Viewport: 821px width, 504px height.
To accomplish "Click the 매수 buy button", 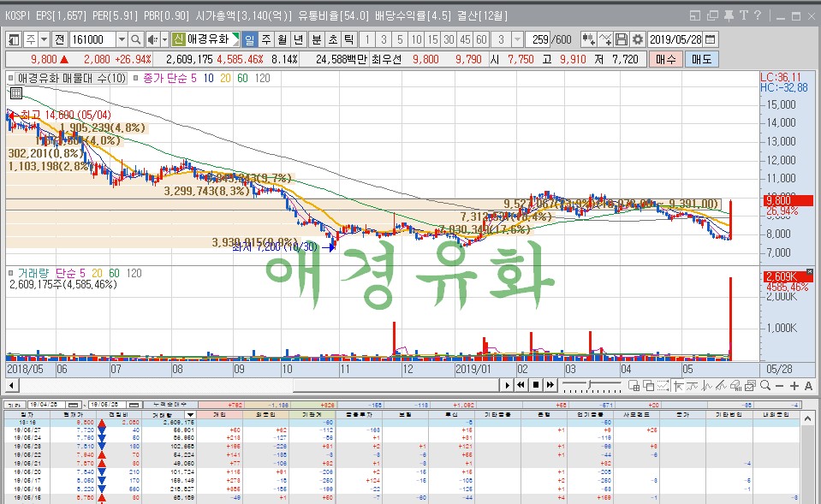I will (665, 59).
